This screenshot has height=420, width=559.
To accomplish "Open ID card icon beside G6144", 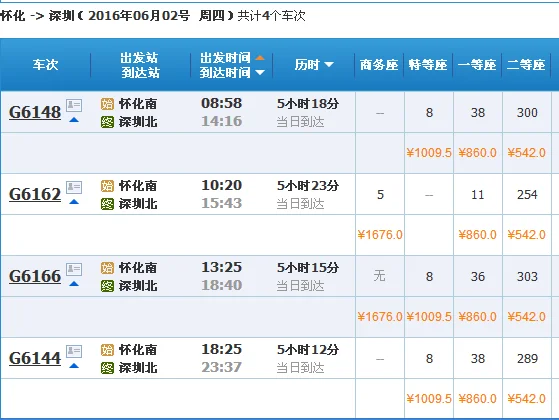I will tap(74, 351).
